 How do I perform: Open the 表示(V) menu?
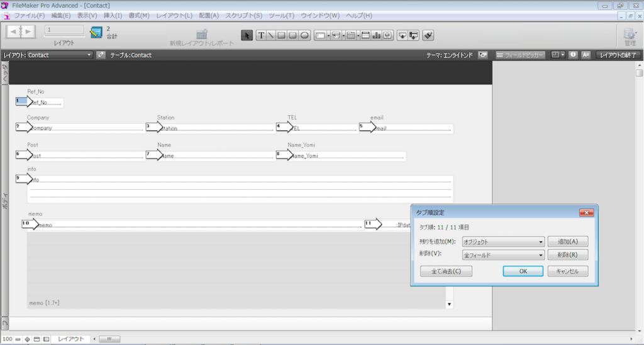[x=87, y=16]
